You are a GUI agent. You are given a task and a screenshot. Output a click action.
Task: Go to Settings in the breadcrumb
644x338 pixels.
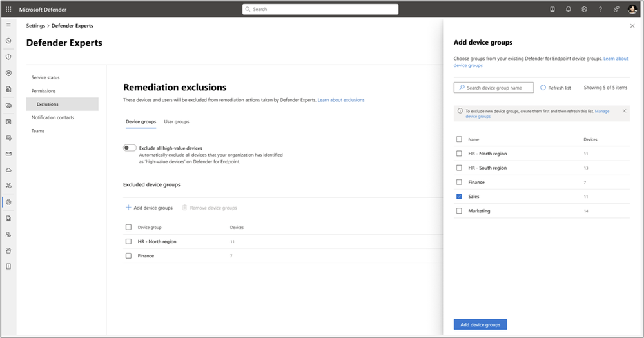[x=35, y=26]
